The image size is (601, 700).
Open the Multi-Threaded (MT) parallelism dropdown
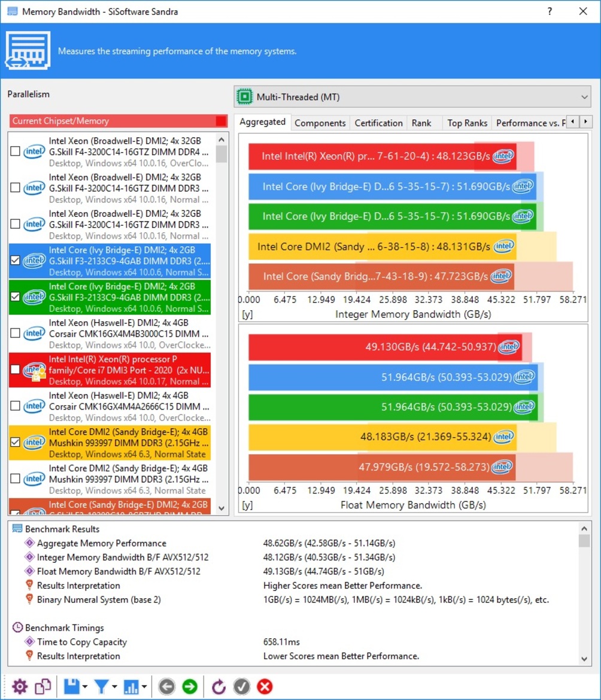pyautogui.click(x=412, y=96)
